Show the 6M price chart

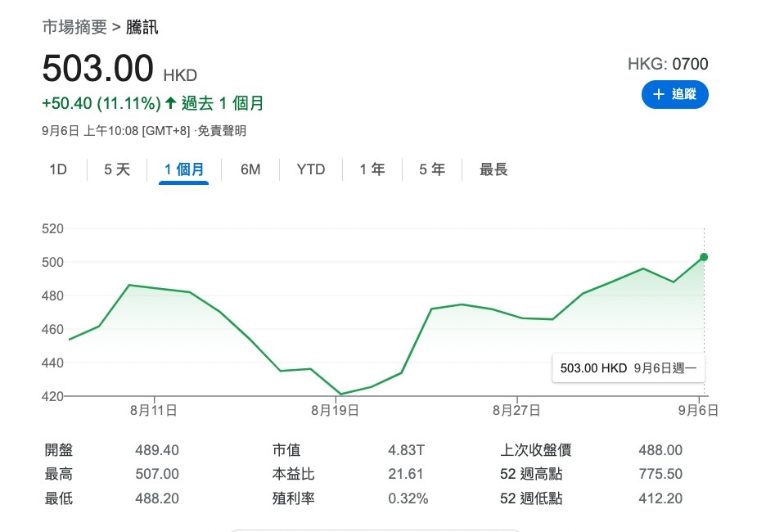[250, 169]
